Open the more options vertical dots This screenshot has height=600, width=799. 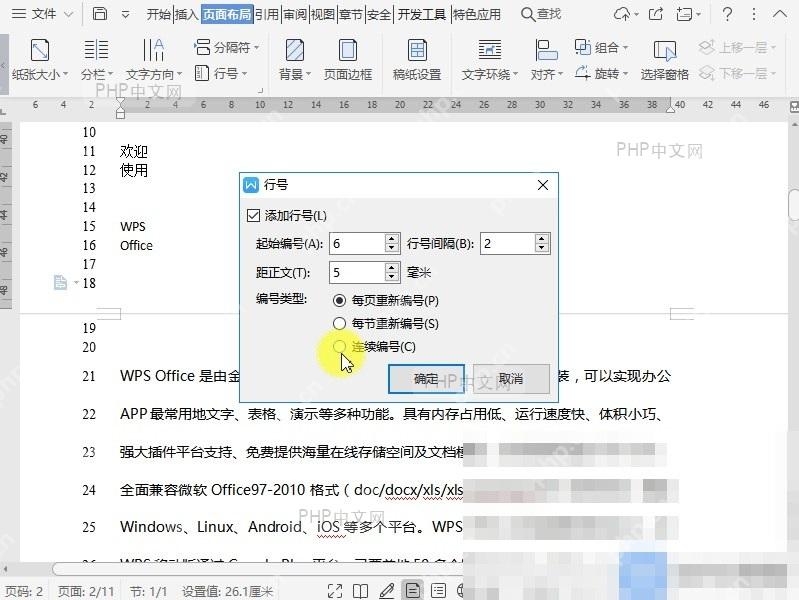(754, 14)
